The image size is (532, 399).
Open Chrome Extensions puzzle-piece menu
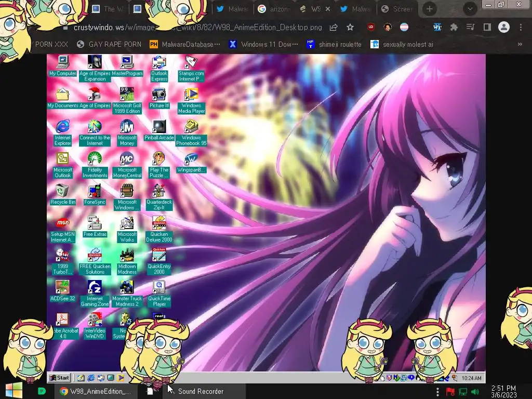[454, 27]
